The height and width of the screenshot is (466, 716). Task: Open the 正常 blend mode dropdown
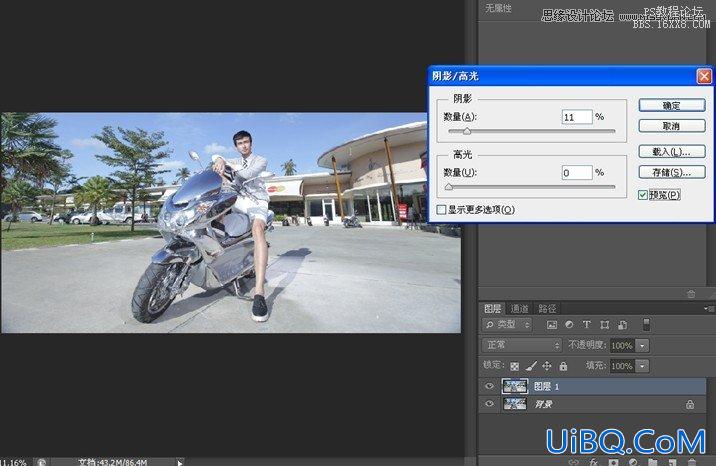click(x=521, y=345)
